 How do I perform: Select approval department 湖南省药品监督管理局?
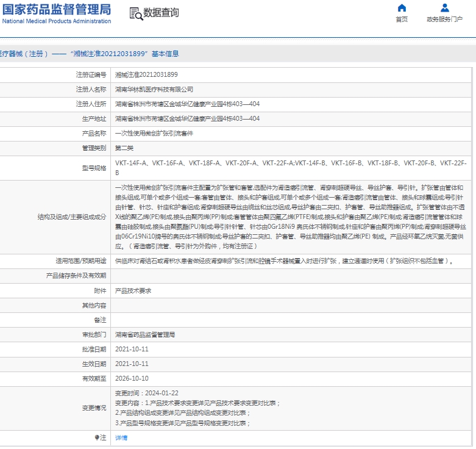coord(145,335)
